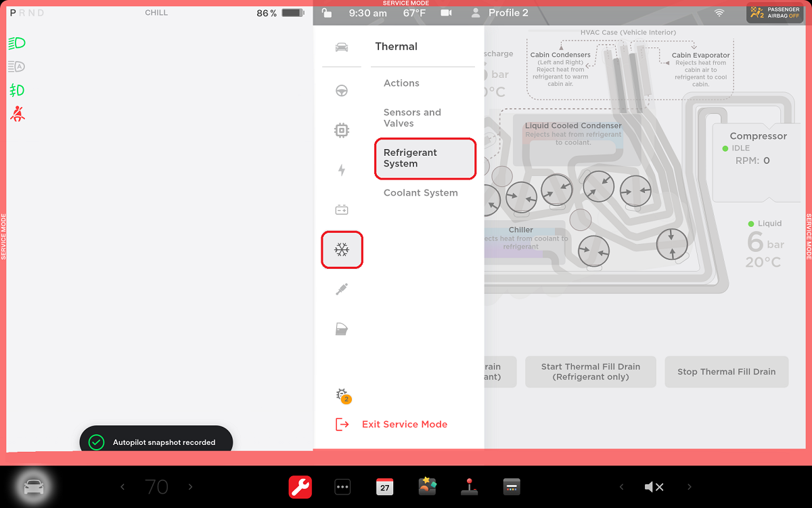Click the lightning bolt high voltage icon

point(342,171)
